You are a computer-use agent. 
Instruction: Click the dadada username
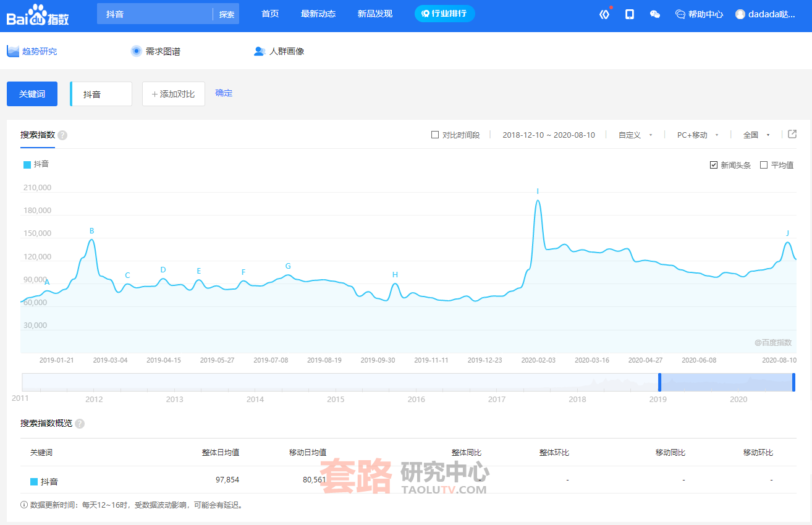point(772,14)
